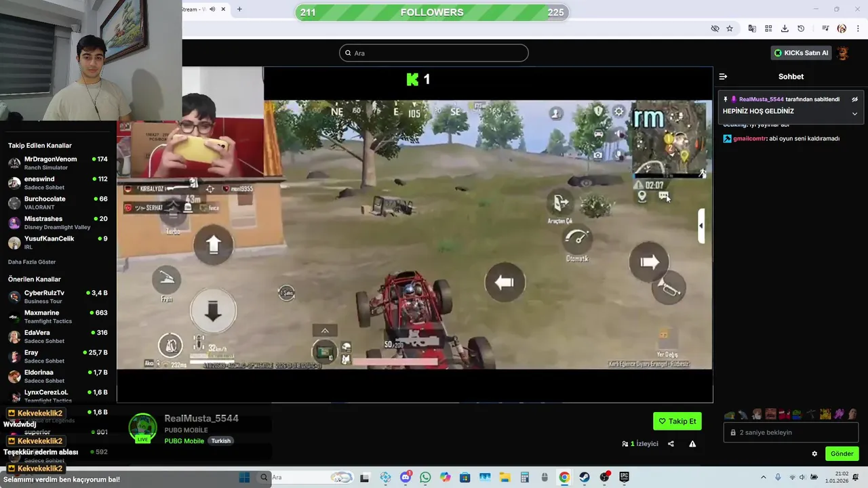Open Epic Games launcher in taskbar

624,477
